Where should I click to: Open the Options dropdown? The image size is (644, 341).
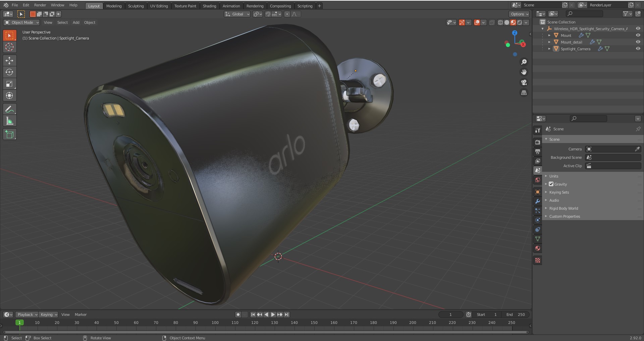[x=519, y=14]
